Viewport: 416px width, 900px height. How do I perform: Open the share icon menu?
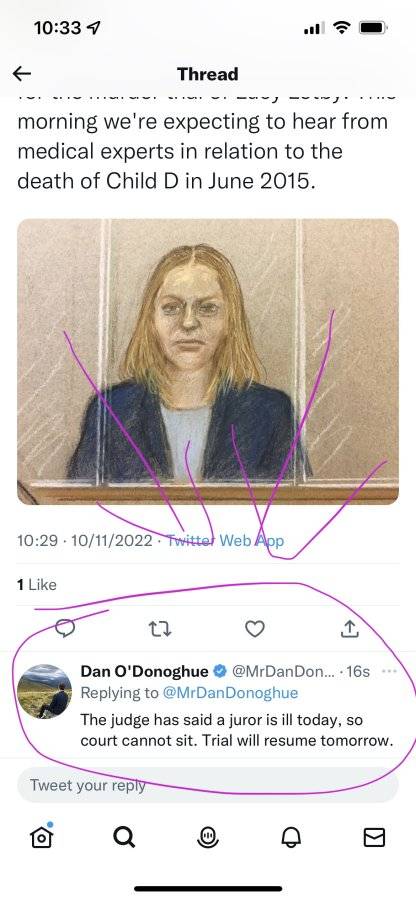349,629
